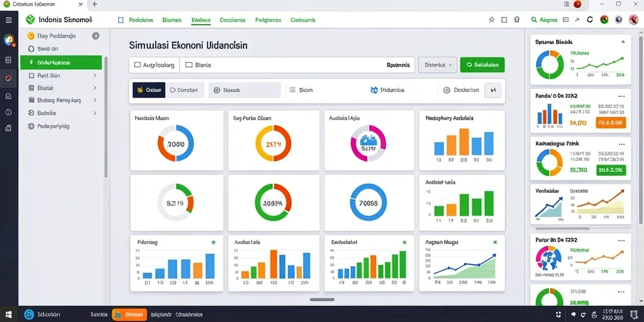Image resolution: width=644 pixels, height=322 pixels.
Task: Tick the Aurty/oulerg checkbox
Action: pyautogui.click(x=138, y=65)
